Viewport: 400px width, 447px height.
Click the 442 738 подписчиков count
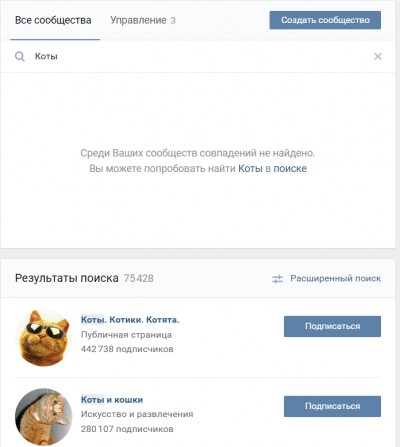pyautogui.click(x=127, y=349)
